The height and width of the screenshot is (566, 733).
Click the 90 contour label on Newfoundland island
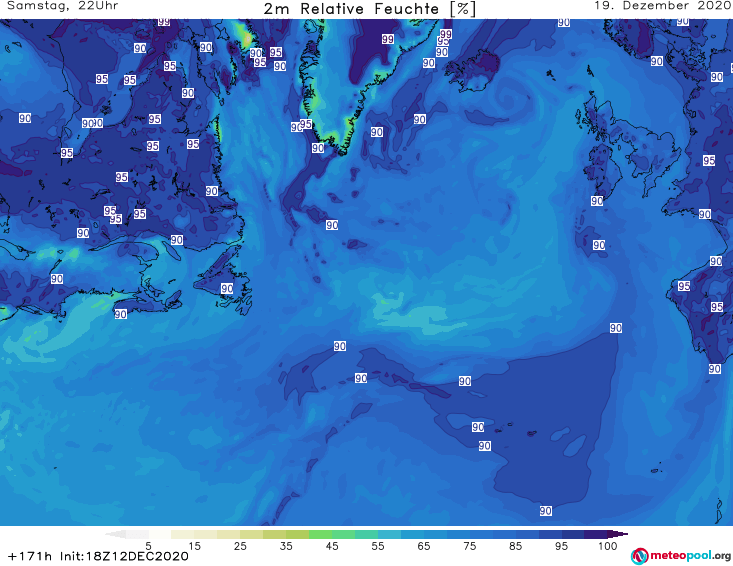click(227, 288)
